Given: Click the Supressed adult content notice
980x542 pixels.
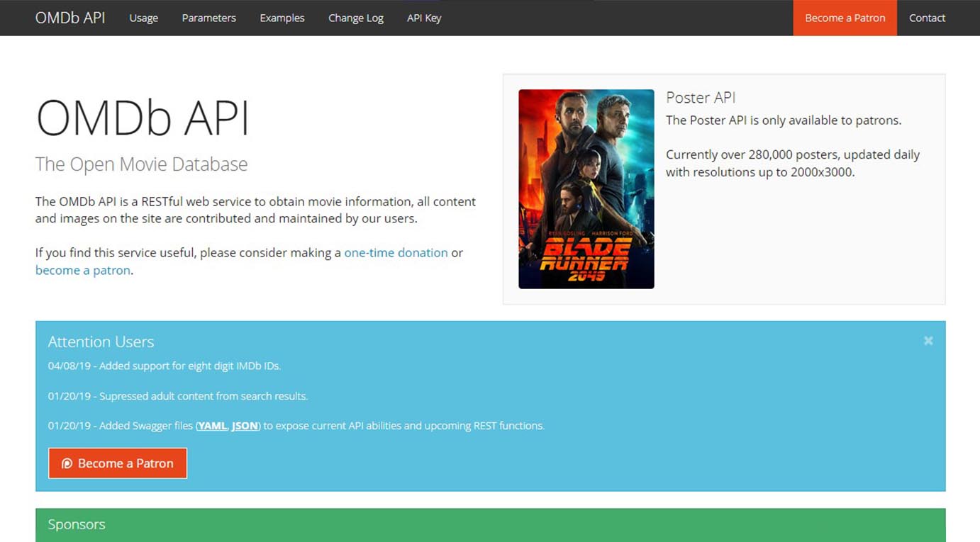Looking at the screenshot, I should [x=178, y=396].
